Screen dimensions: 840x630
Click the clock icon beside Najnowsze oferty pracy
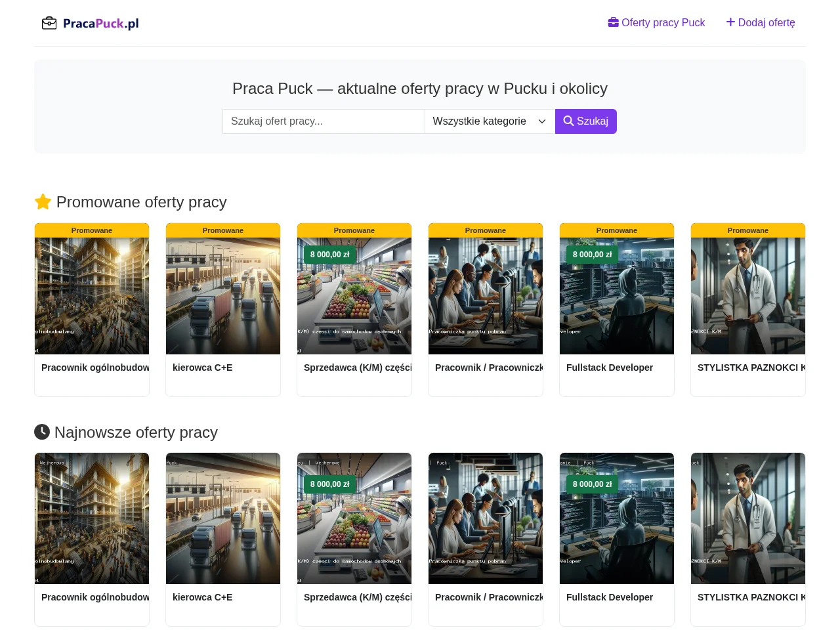[x=42, y=432]
